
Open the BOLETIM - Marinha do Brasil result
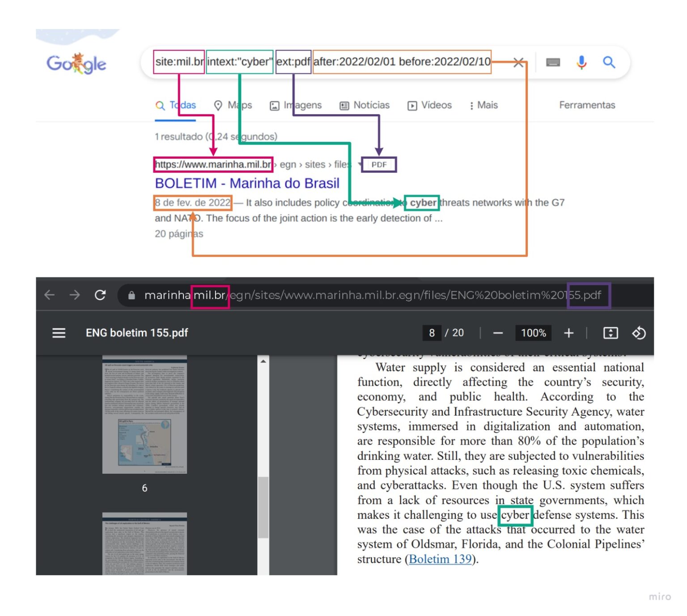click(246, 183)
